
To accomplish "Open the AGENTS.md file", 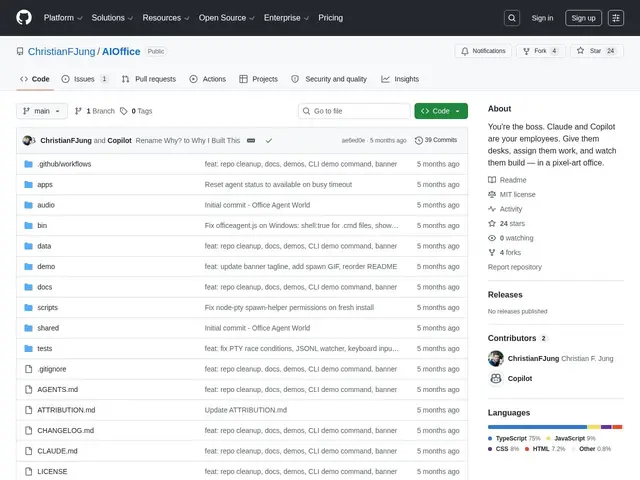I will coord(58,389).
